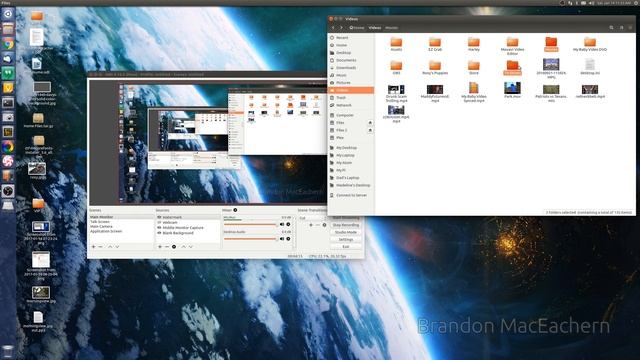The height and width of the screenshot is (360, 640).
Task: Open OBS Settings button
Action: 346,240
